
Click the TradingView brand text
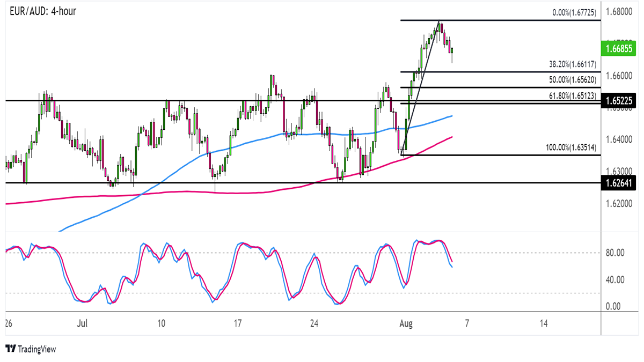pyautogui.click(x=36, y=349)
